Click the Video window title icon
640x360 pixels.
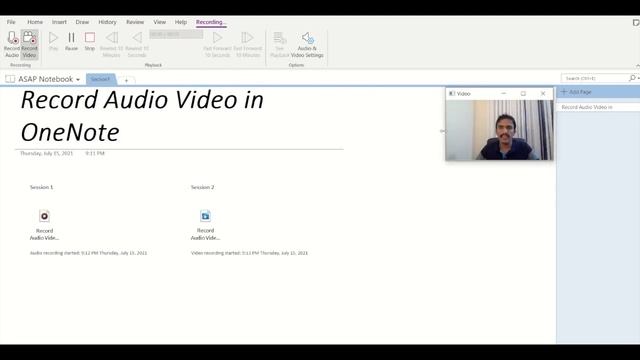point(452,93)
